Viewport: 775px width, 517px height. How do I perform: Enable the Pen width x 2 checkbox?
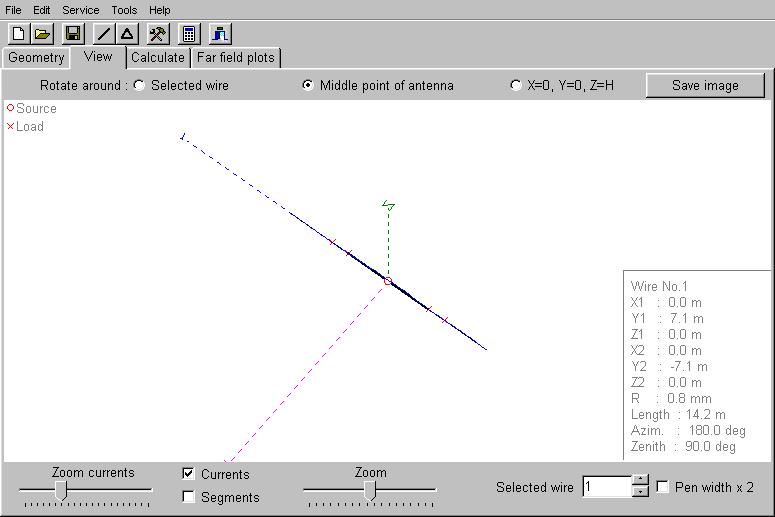click(x=662, y=487)
